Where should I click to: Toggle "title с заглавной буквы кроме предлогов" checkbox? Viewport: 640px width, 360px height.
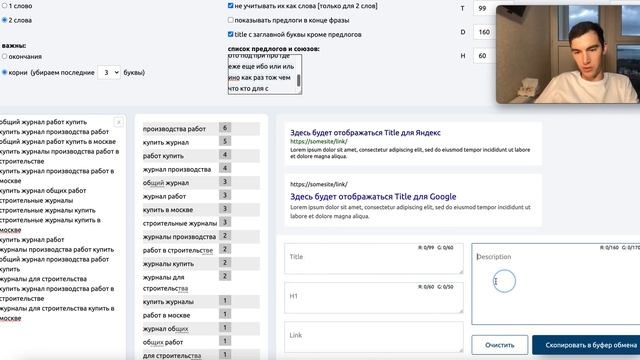click(x=231, y=34)
